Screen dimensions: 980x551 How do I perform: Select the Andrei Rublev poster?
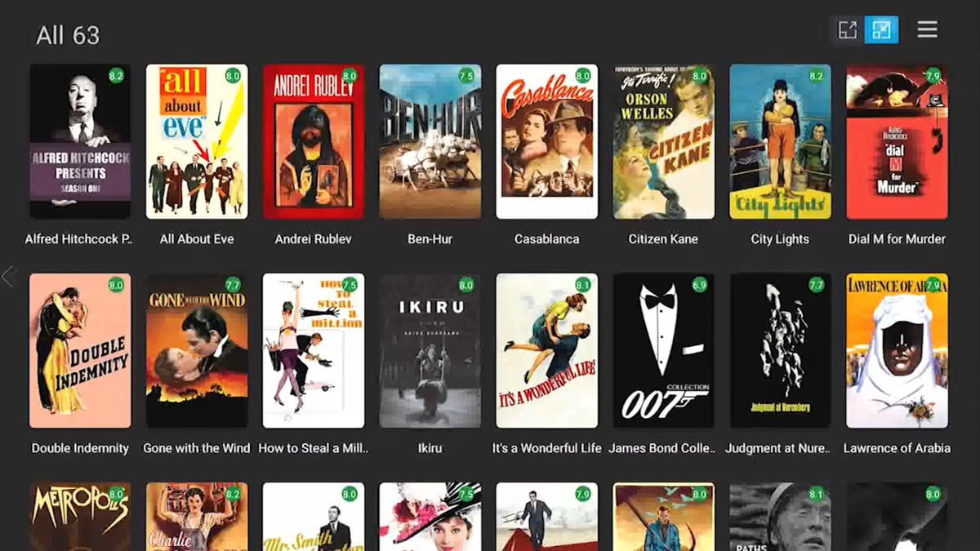coord(314,141)
